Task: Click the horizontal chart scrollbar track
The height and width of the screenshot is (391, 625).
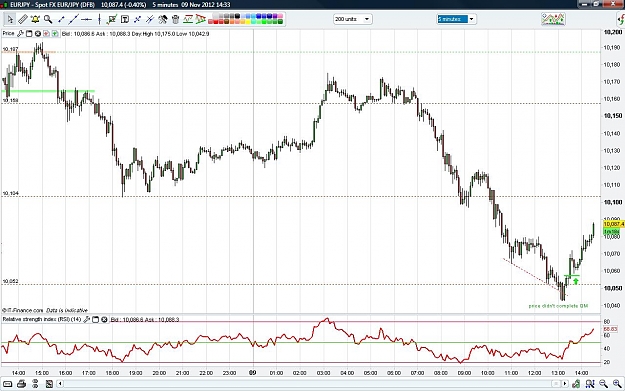Action: pos(307,384)
